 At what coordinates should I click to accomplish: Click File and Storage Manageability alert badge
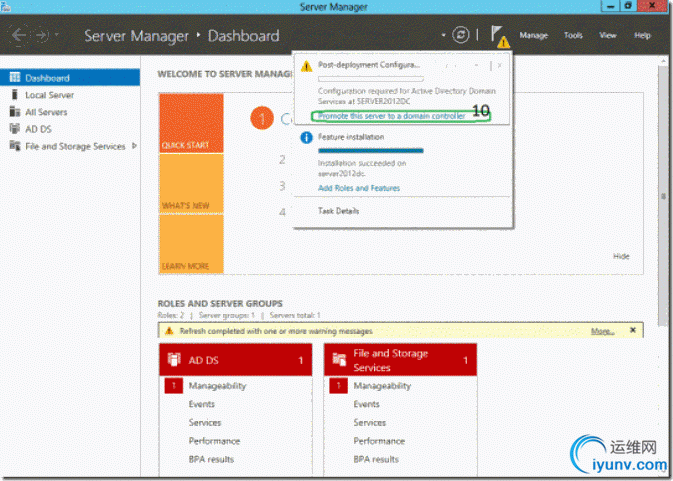339,386
